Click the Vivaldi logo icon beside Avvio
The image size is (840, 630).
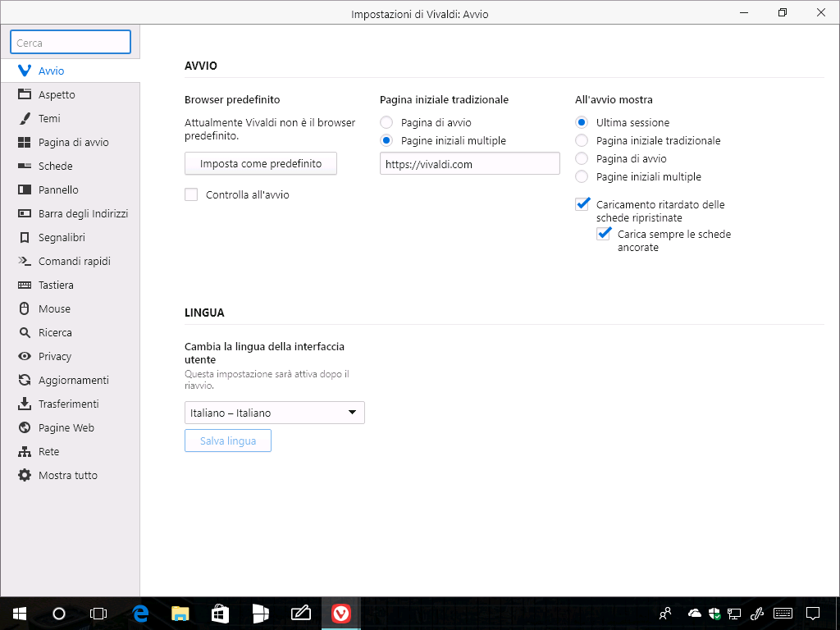[x=25, y=71]
